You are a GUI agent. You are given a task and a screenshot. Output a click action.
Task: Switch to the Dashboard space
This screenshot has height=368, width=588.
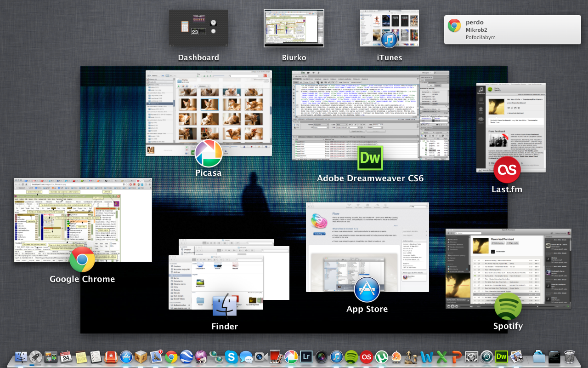198,28
